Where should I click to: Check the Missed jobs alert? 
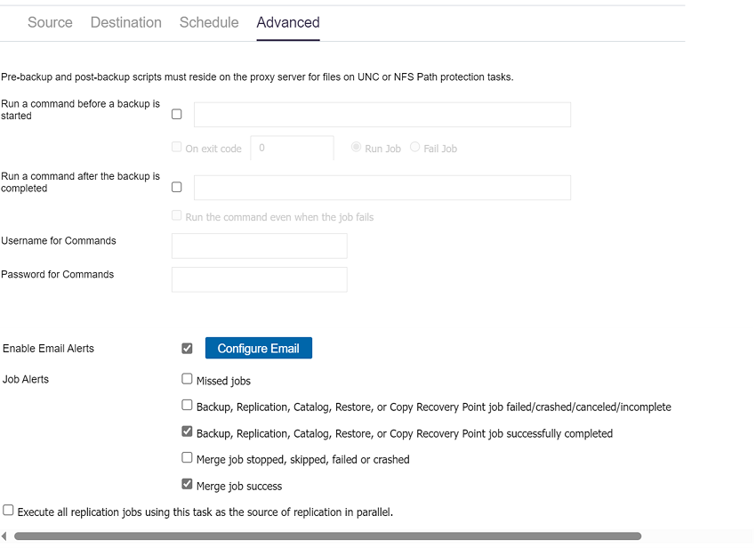pos(187,379)
